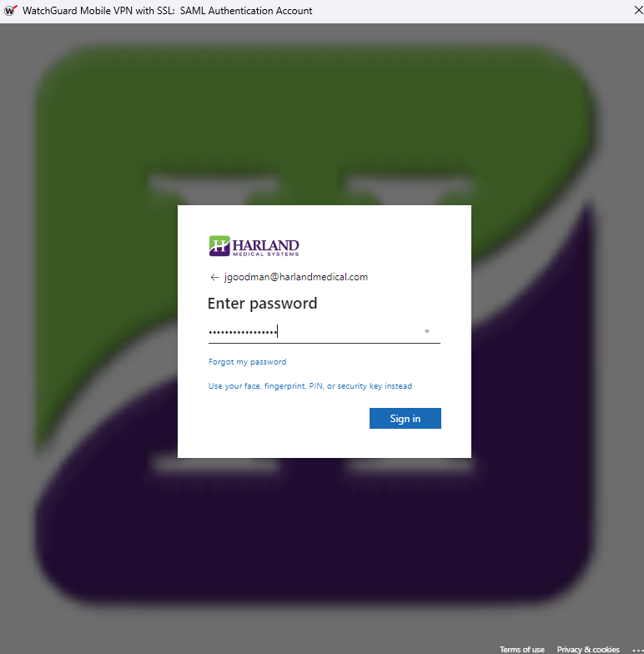
Task: Use face, fingerprint, PIN, or security key instead
Action: [x=310, y=385]
